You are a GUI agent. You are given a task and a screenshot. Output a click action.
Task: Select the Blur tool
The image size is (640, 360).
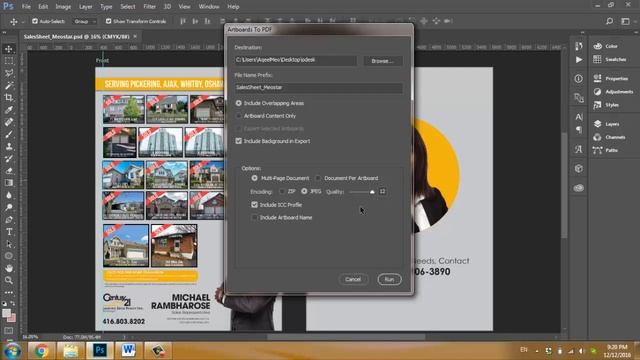(x=9, y=195)
